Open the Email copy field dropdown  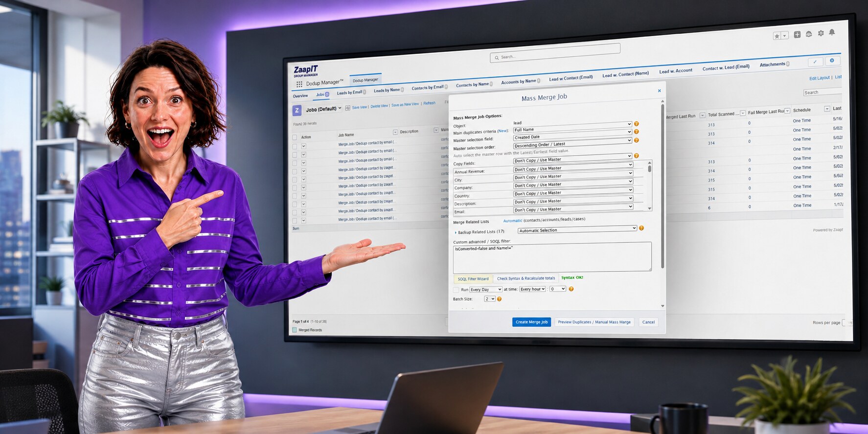point(573,209)
